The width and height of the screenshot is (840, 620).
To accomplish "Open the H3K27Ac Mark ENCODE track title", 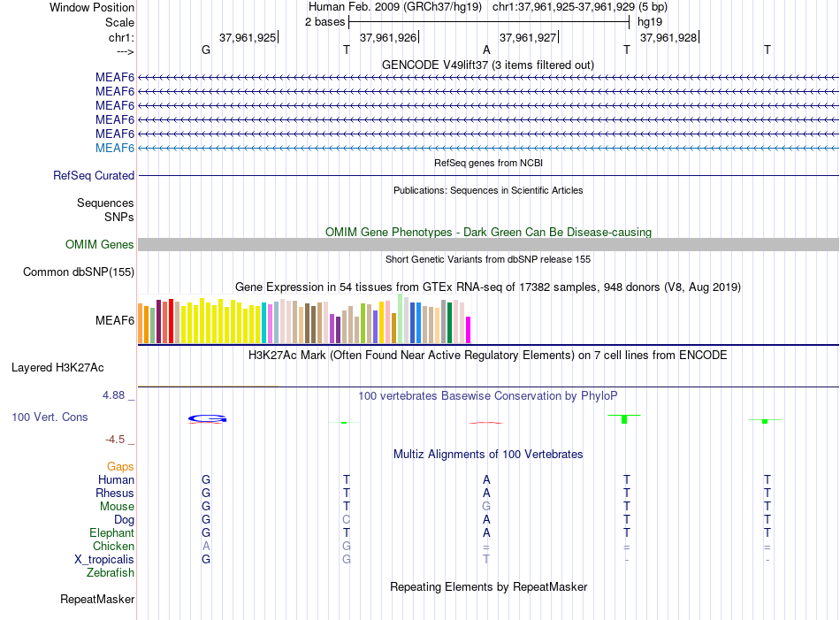I will click(x=488, y=355).
